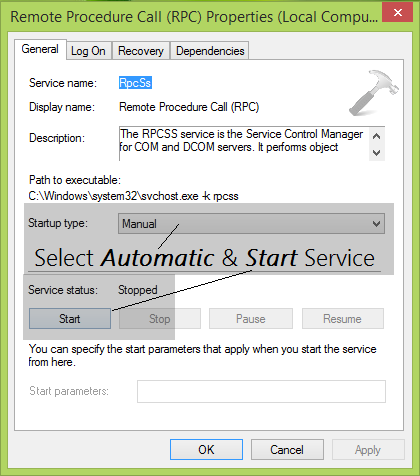Image resolution: width=420 pixels, height=476 pixels.
Task: Click the Apply button
Action: (x=368, y=450)
